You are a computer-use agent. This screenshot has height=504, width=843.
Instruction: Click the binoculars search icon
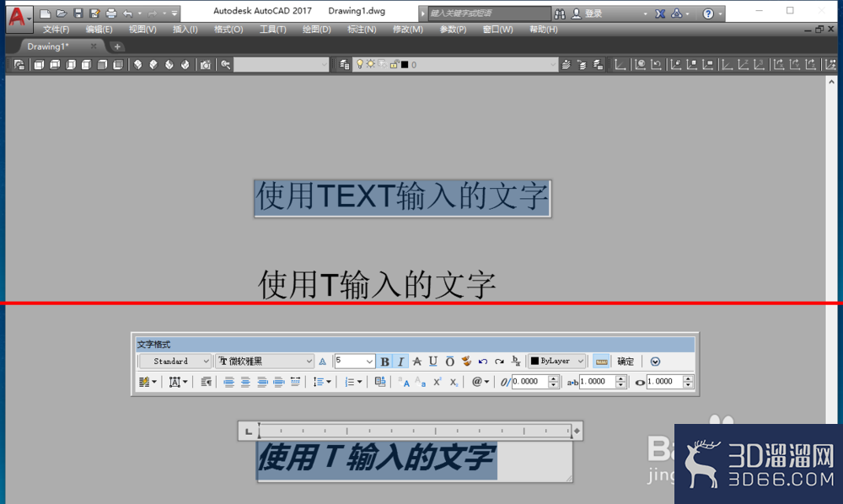pyautogui.click(x=560, y=14)
